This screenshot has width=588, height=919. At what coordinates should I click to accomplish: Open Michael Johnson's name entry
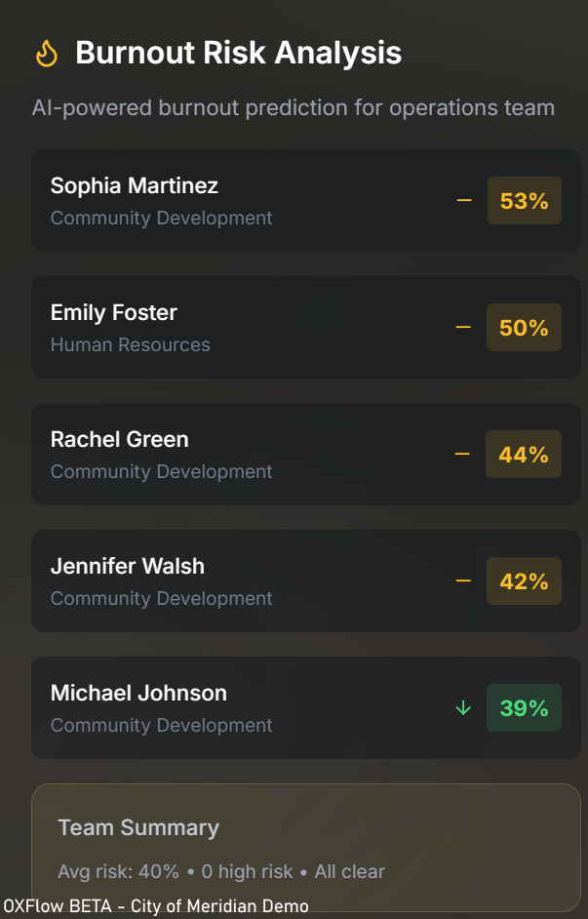(x=138, y=693)
